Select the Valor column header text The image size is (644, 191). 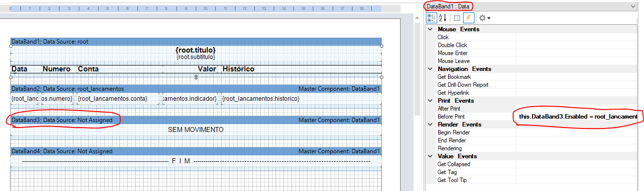point(207,69)
